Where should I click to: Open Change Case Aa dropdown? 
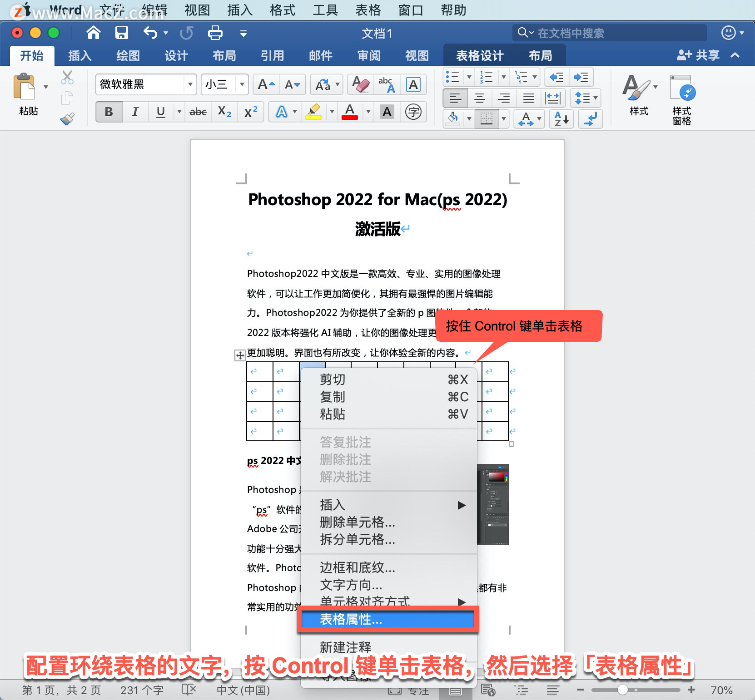click(327, 84)
